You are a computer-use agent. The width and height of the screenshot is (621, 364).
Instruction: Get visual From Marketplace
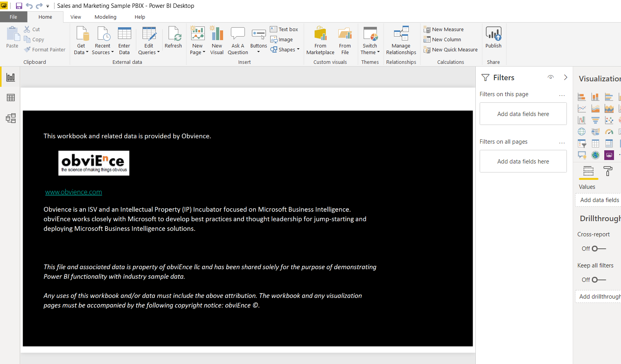click(320, 40)
